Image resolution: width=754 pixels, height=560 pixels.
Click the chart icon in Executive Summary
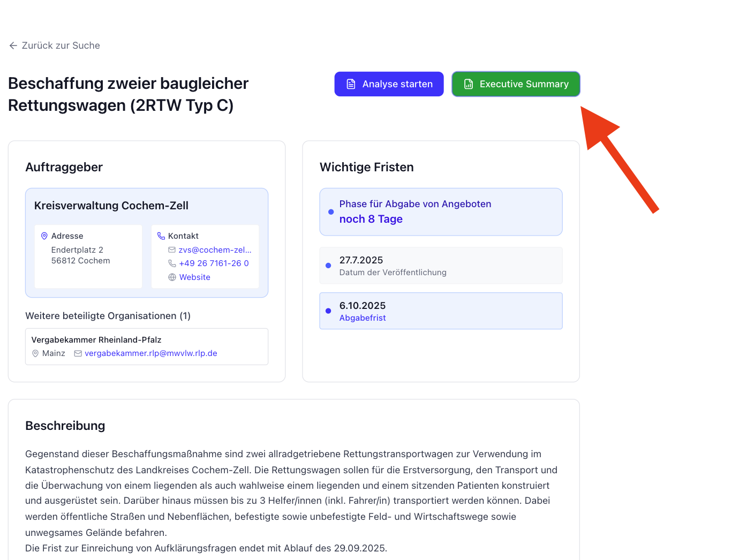469,84
